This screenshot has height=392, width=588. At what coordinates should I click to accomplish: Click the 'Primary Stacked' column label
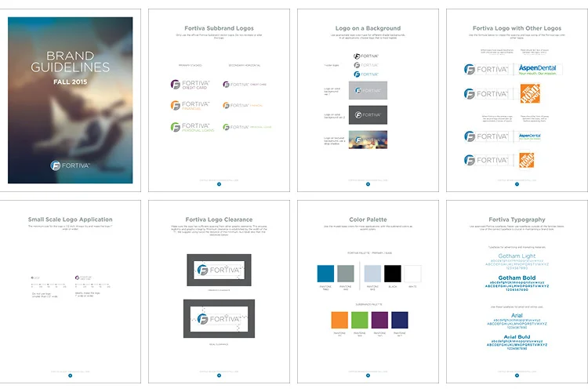click(191, 65)
